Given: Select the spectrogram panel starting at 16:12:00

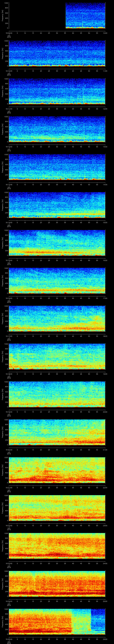Looking at the screenshot, I should [x=57, y=129].
